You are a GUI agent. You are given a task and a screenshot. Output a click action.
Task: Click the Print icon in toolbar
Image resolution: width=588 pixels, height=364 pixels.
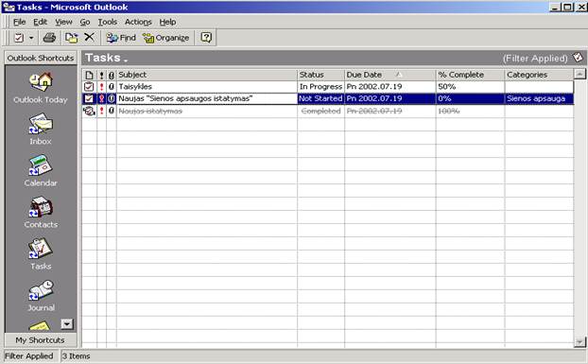tap(49, 38)
